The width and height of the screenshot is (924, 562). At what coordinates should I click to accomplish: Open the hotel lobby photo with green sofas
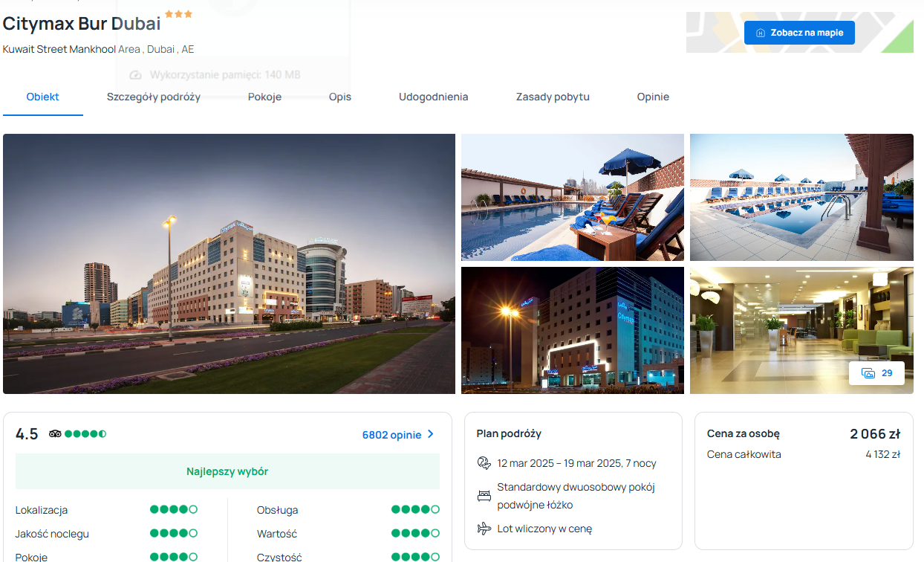coord(801,330)
